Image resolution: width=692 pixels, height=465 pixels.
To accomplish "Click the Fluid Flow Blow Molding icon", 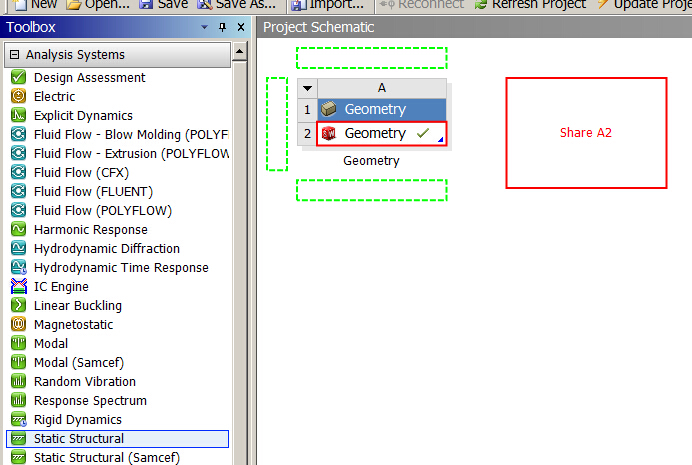I will [x=18, y=134].
